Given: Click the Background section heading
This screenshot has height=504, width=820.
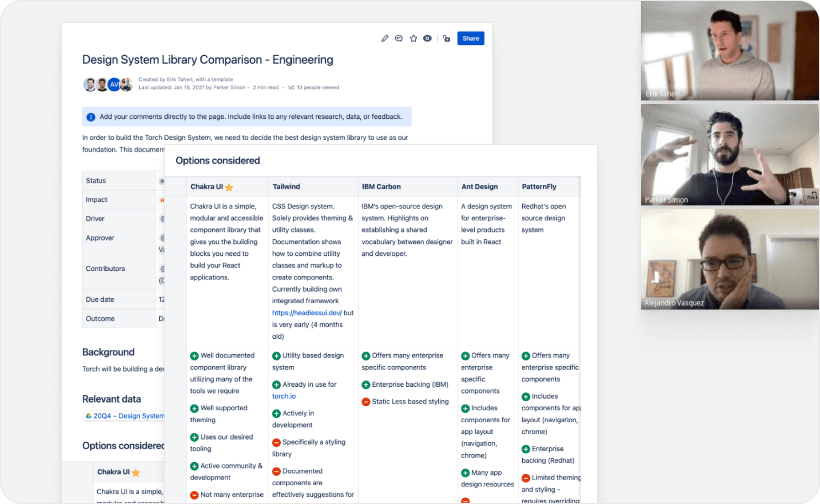Looking at the screenshot, I should (108, 352).
